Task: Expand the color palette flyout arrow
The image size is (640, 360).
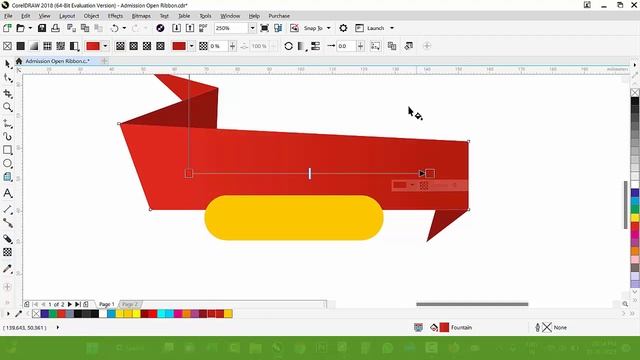Action: (x=8, y=314)
